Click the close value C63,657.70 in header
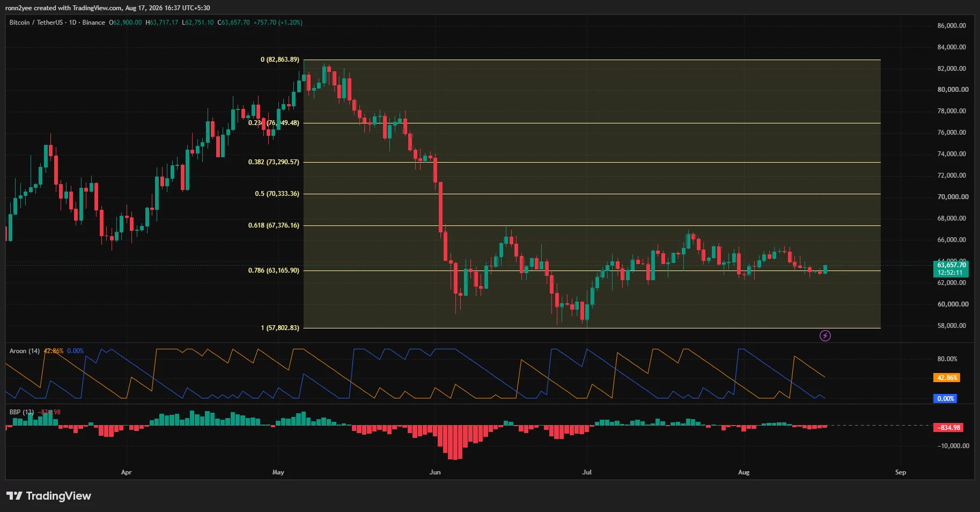The image size is (980, 512). click(233, 23)
